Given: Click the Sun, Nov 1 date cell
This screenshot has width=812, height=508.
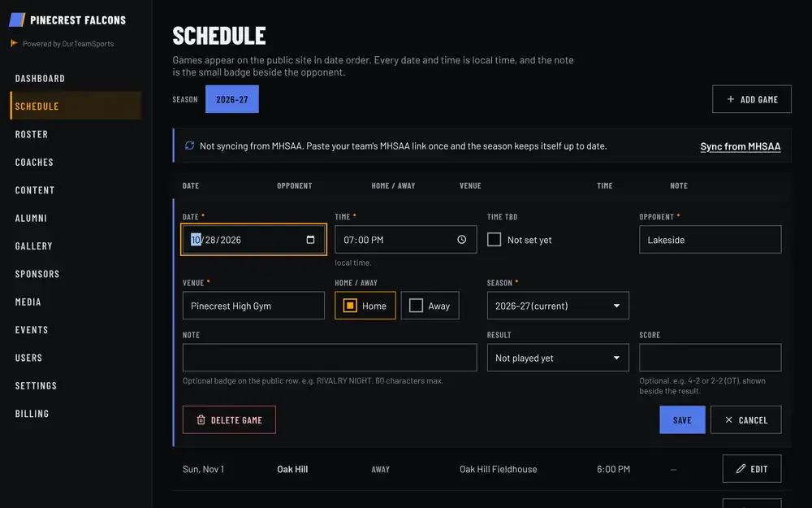Looking at the screenshot, I should click(204, 469).
